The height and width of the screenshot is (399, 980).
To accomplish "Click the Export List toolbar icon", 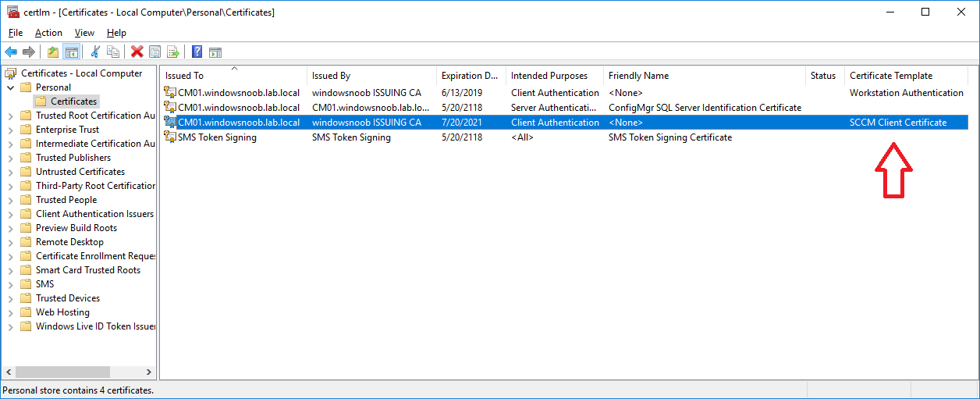I will tap(172, 52).
